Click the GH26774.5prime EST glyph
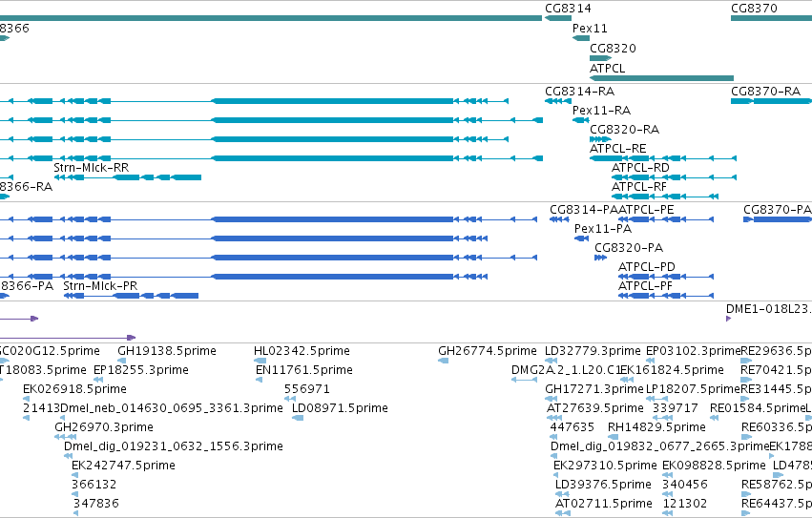812x518 pixels. (444, 361)
